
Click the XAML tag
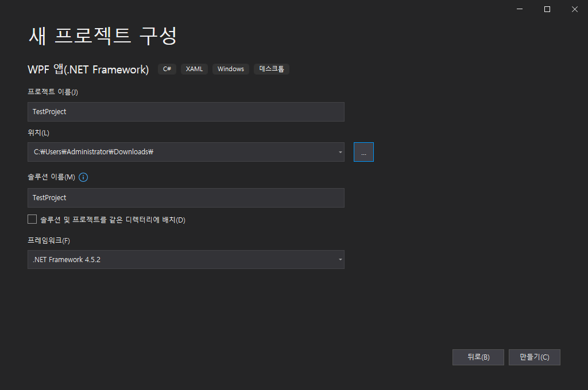point(194,69)
